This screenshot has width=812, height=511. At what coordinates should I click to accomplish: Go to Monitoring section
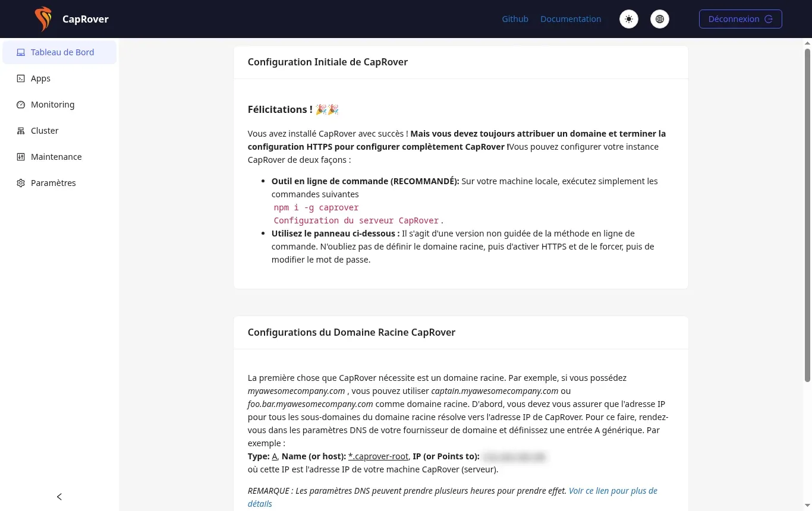pyautogui.click(x=59, y=105)
